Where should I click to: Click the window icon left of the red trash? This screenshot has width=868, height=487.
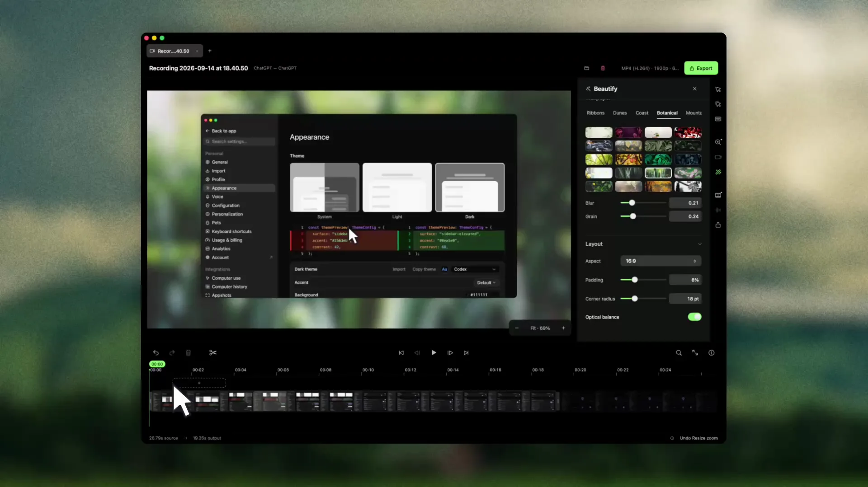[587, 68]
